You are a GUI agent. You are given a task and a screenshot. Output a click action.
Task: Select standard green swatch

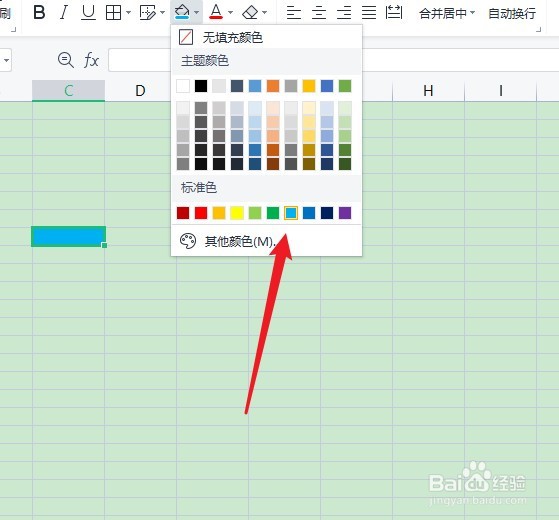point(273,213)
